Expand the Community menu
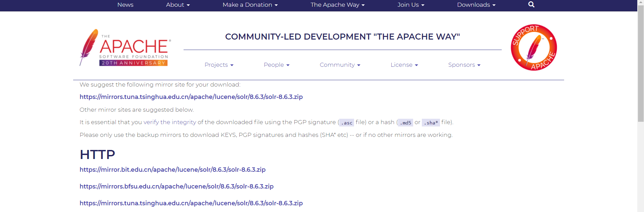The width and height of the screenshot is (644, 212). tap(340, 65)
